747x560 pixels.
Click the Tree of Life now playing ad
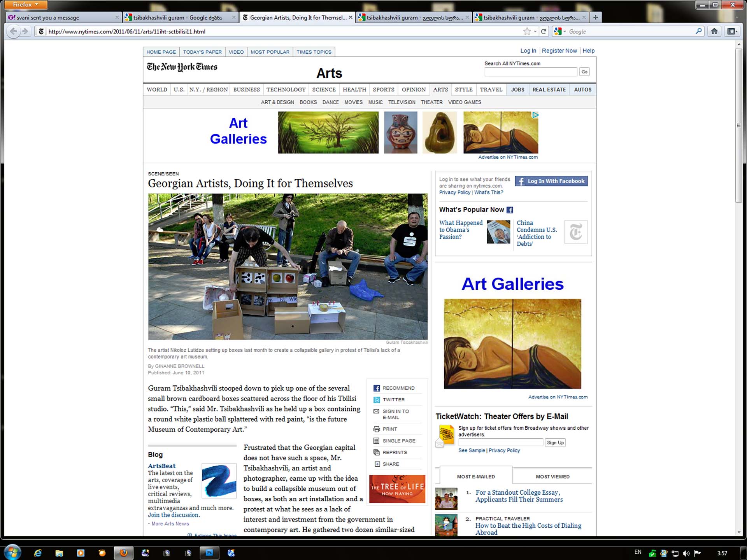[397, 489]
